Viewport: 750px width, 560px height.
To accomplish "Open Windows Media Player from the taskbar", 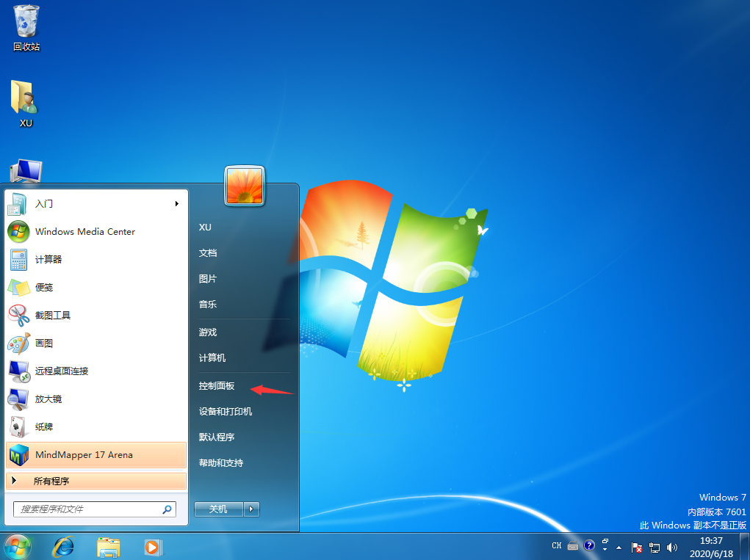I will click(153, 547).
